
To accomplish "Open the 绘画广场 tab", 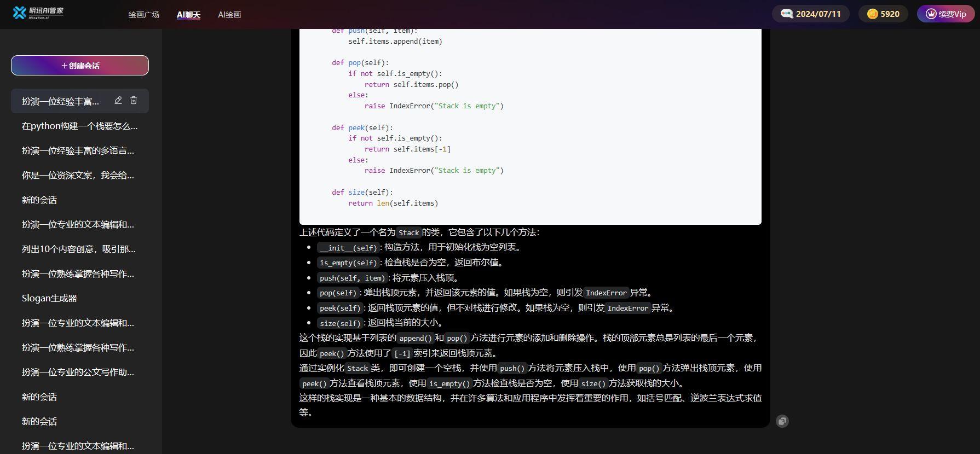I will [144, 15].
